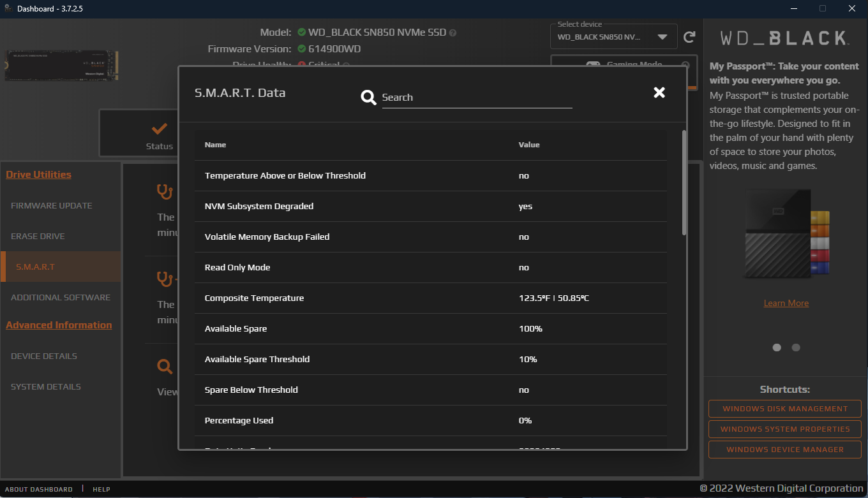The image size is (868, 498).
Task: Click the S.M.A.R.T. Data scrollbar
Action: tap(684, 183)
